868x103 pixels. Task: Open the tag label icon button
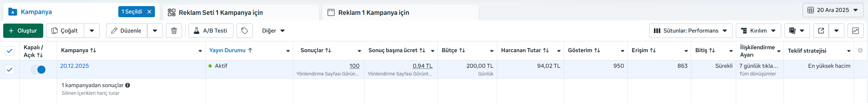[x=245, y=31]
